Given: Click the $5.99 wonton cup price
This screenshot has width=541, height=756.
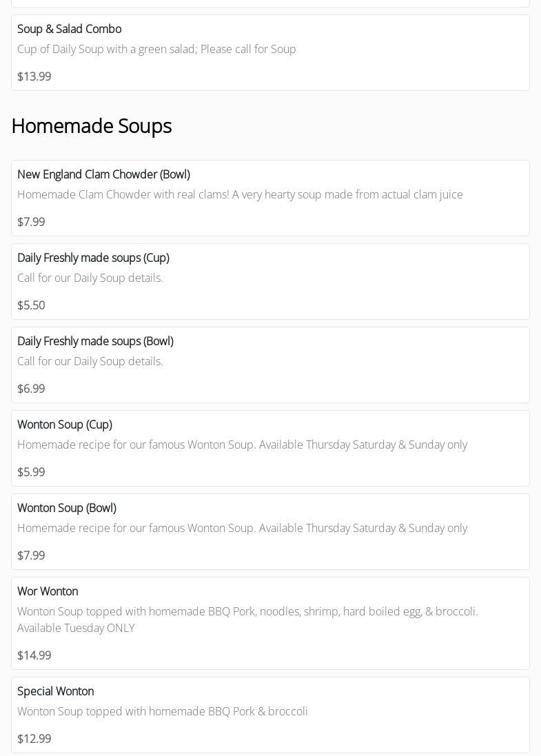Looking at the screenshot, I should [31, 472].
